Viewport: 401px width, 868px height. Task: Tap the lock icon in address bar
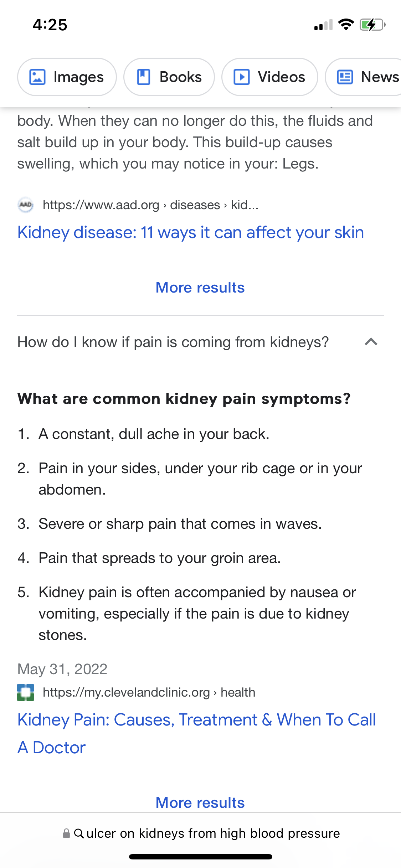click(x=66, y=833)
